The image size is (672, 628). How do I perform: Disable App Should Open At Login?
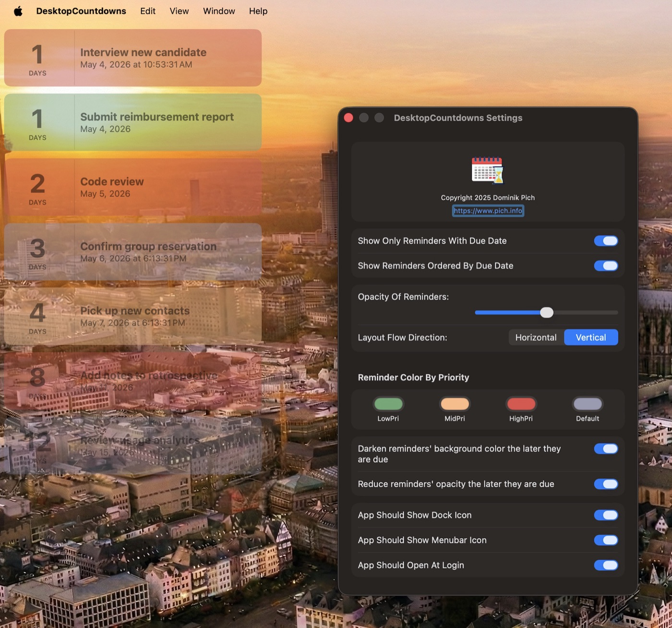606,565
